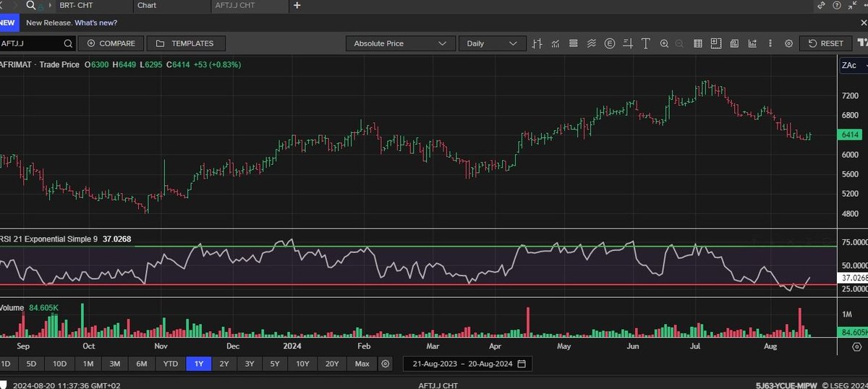Click the add panel dotted-square icon
Screen dimensions: 868x389
pyautogui.click(x=716, y=43)
